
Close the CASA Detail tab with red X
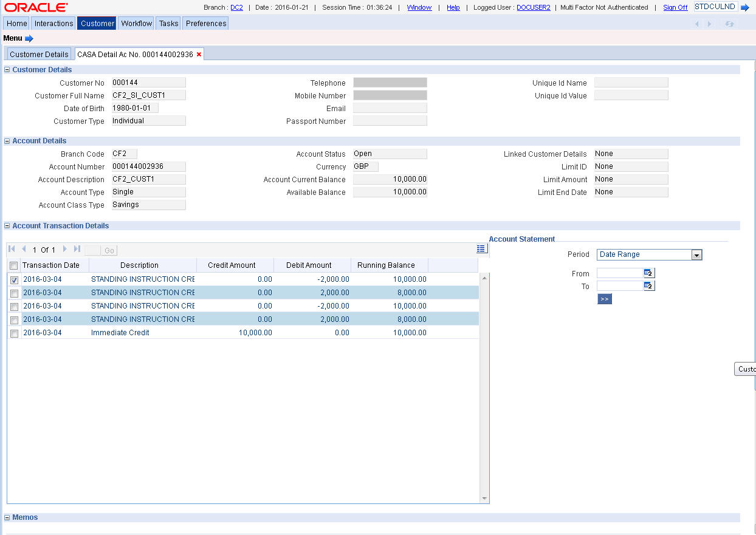[199, 54]
